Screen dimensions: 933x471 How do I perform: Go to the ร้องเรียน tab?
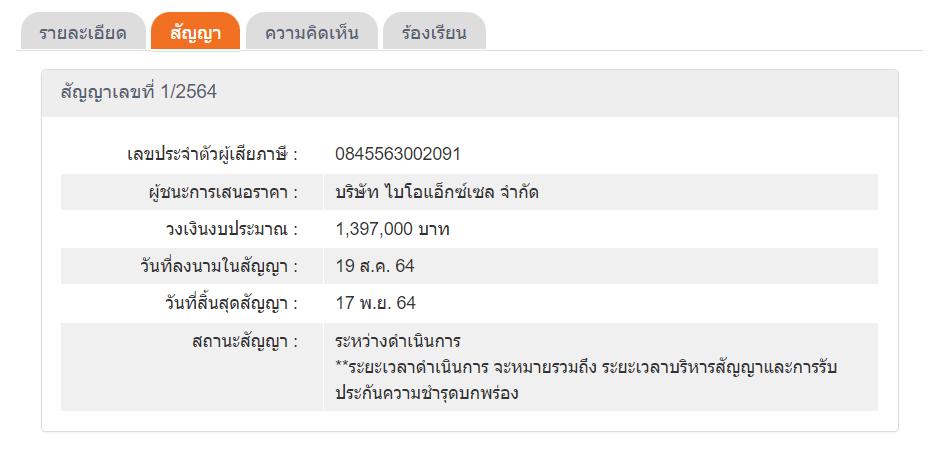coord(434,33)
